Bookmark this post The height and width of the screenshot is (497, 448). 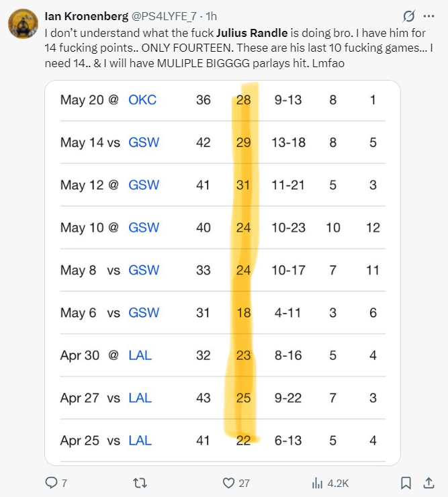[x=406, y=482]
